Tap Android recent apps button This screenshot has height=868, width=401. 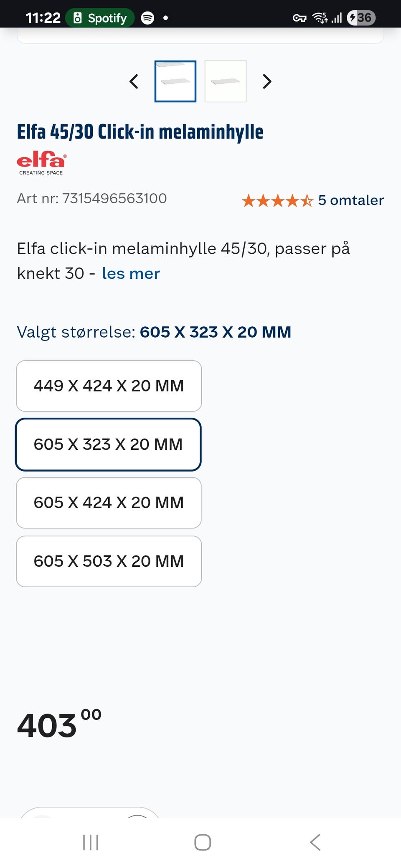(x=91, y=842)
